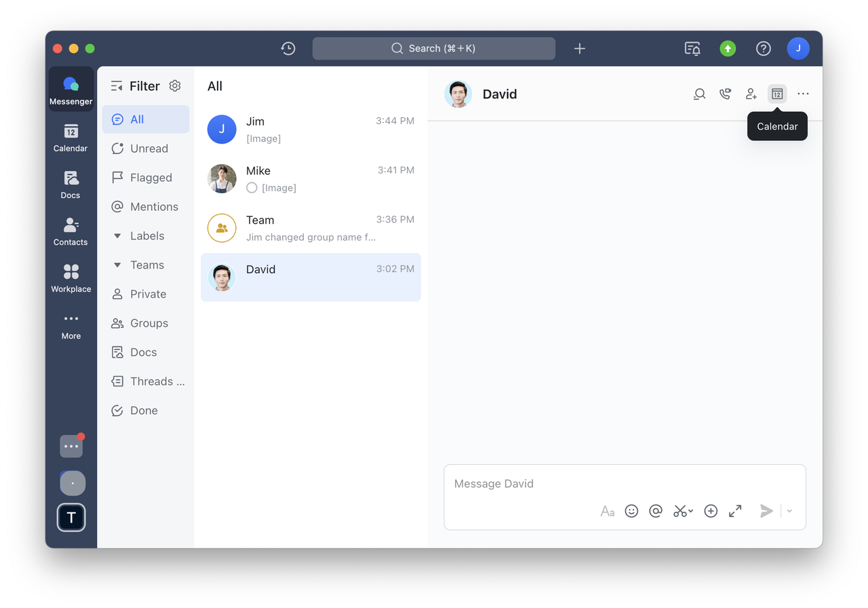
Task: Click the plus icon next to search
Action: (x=579, y=48)
